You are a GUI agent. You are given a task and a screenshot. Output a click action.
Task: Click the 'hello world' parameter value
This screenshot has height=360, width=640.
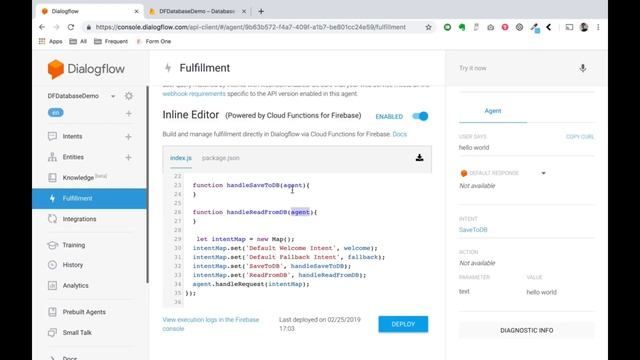click(x=541, y=292)
